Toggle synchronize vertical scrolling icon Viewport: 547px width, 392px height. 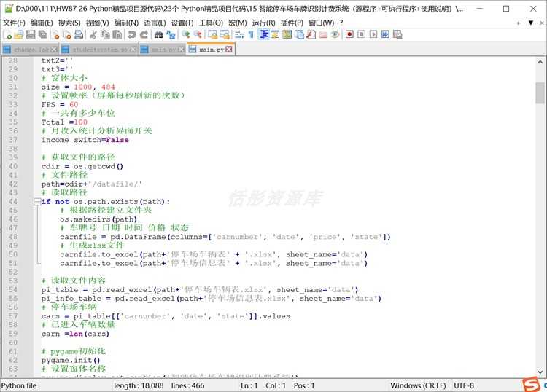pyautogui.click(x=212, y=34)
